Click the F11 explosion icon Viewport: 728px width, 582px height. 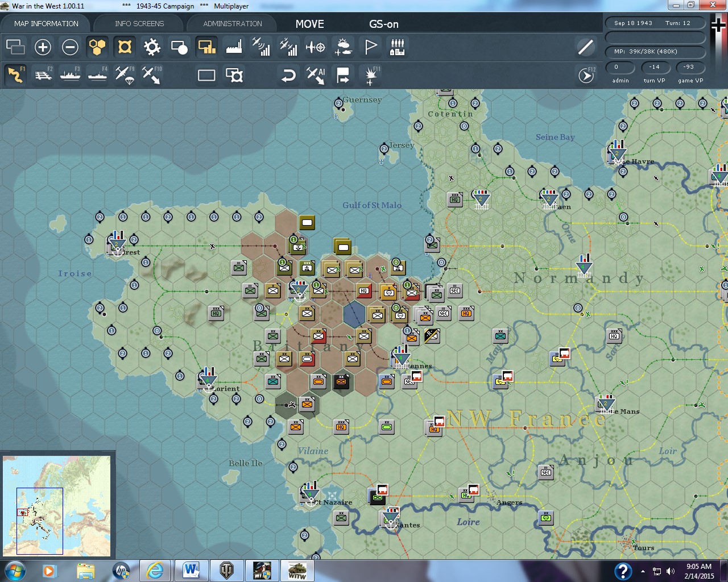[370, 75]
